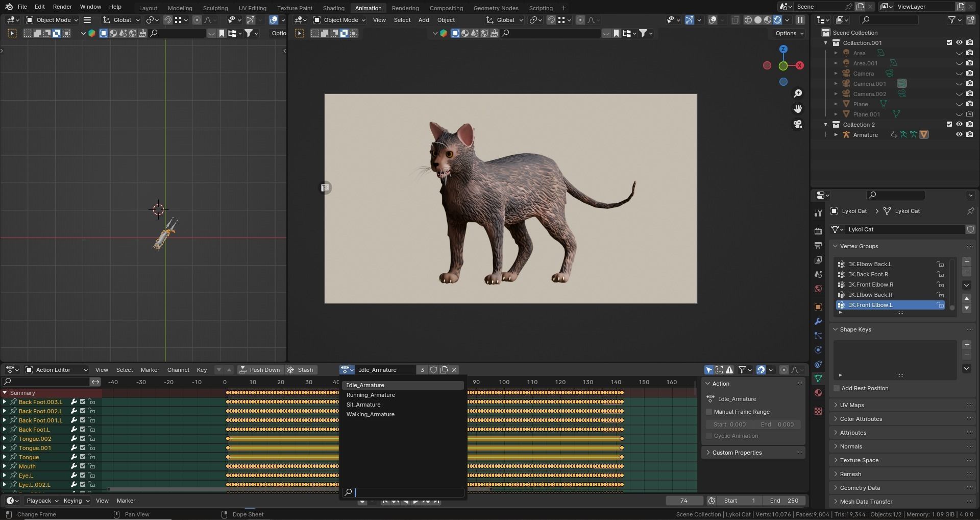Image resolution: width=980 pixels, height=520 pixels.
Task: Expand Custom Properties in Action panel
Action: click(x=737, y=453)
